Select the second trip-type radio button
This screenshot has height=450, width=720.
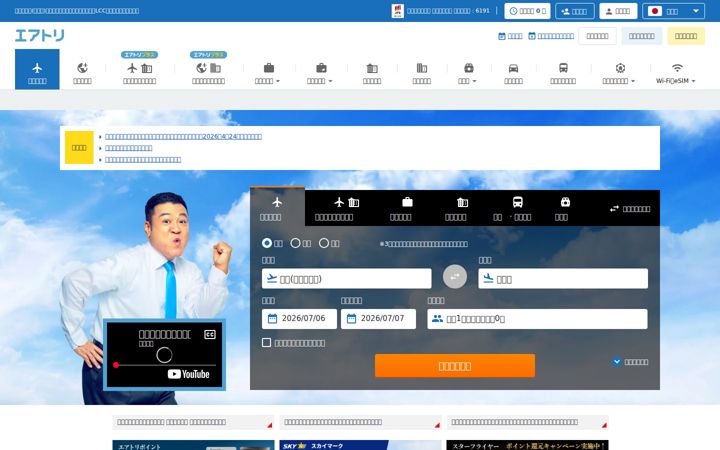click(296, 243)
